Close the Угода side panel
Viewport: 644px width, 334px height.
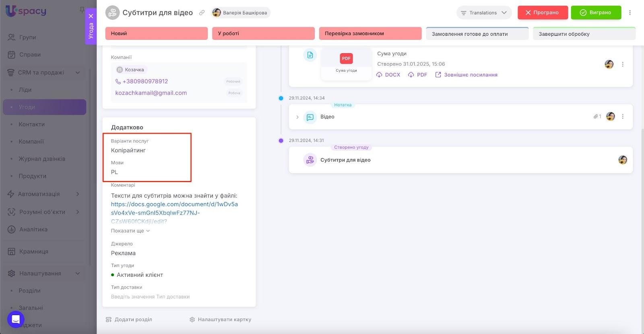(x=91, y=16)
